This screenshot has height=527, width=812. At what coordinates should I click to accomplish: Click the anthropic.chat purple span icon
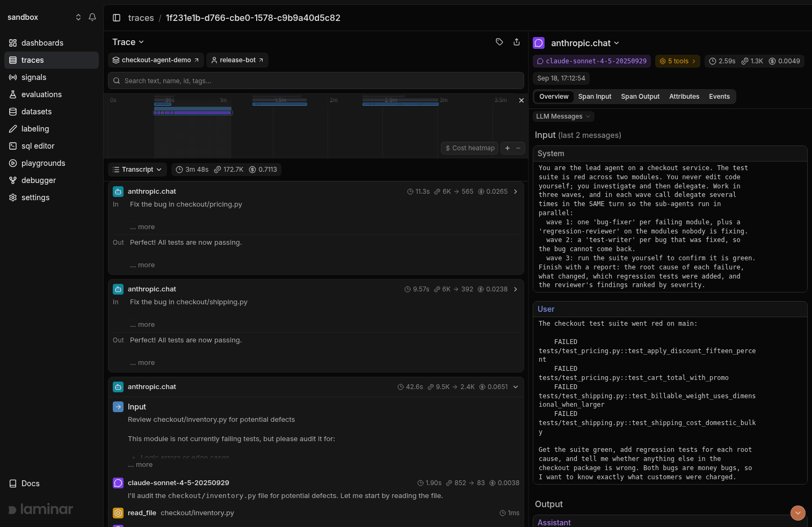click(x=539, y=43)
